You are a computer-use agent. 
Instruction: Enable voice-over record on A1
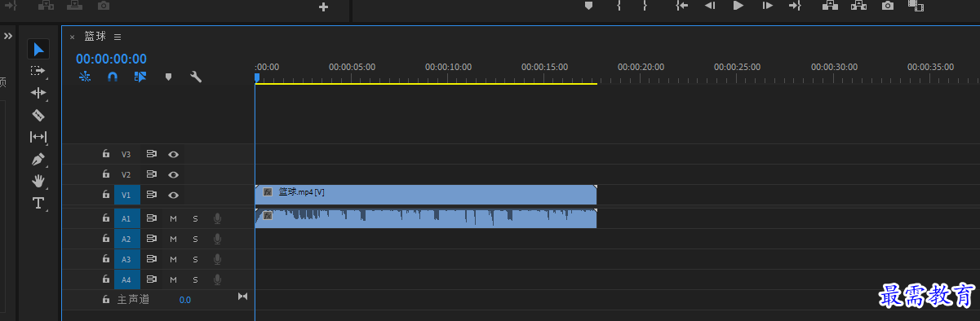pyautogui.click(x=217, y=218)
